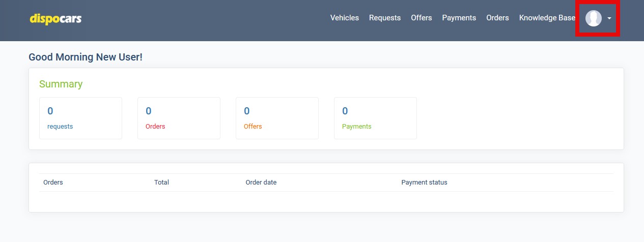Open Orders in the top navigation bar
644x242 pixels.
click(x=497, y=18)
